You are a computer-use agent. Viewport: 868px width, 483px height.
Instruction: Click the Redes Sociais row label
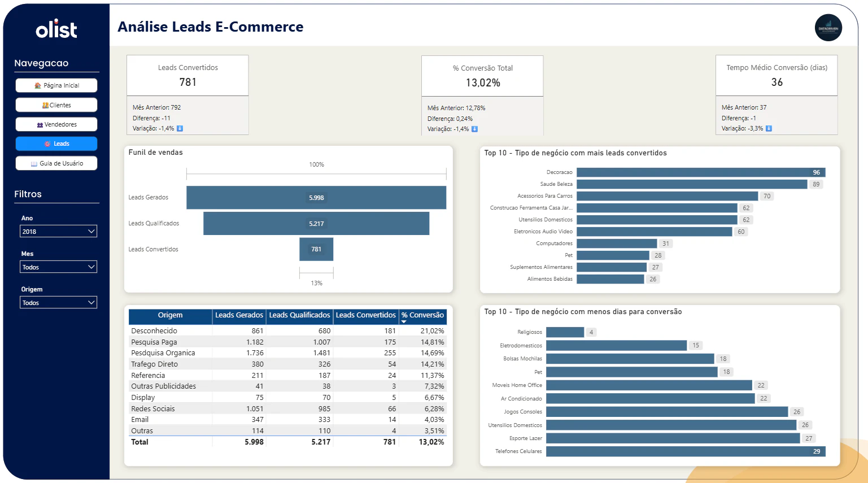coord(153,409)
